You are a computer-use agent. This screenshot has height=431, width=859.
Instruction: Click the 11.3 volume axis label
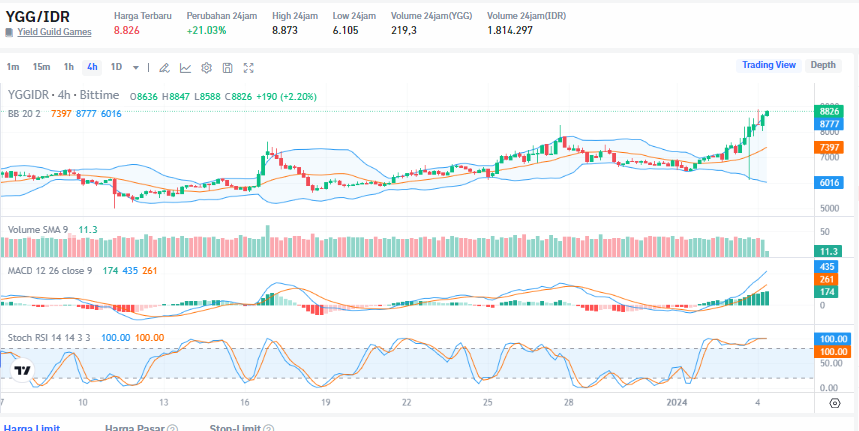click(827, 251)
